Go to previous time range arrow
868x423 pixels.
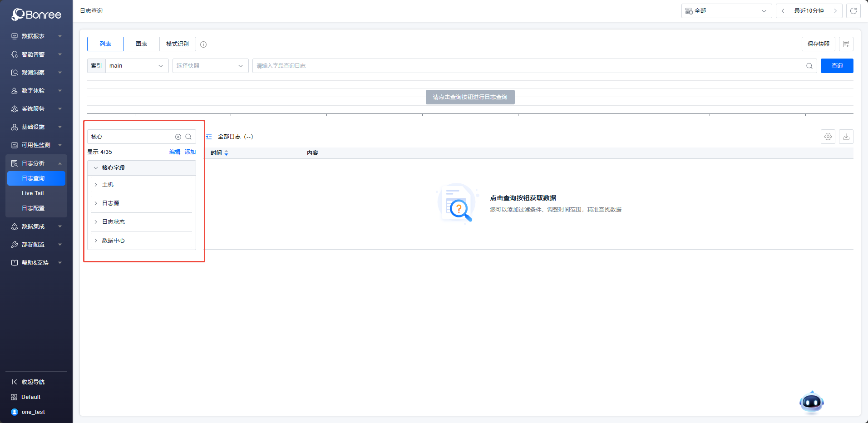tap(783, 11)
